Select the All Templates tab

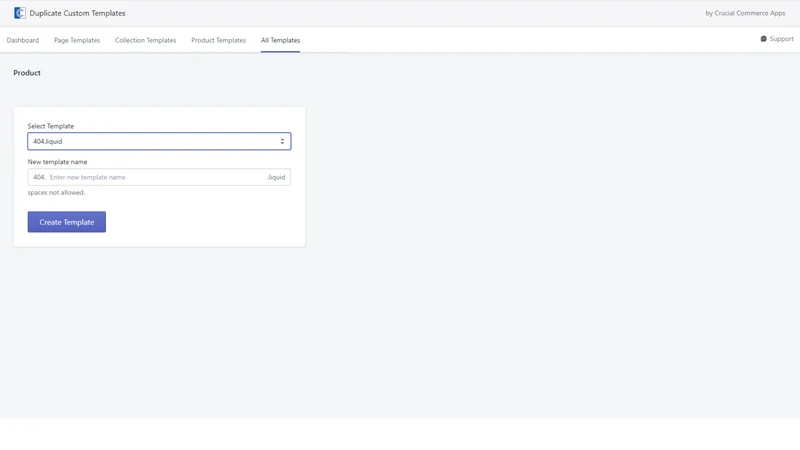pyautogui.click(x=281, y=40)
